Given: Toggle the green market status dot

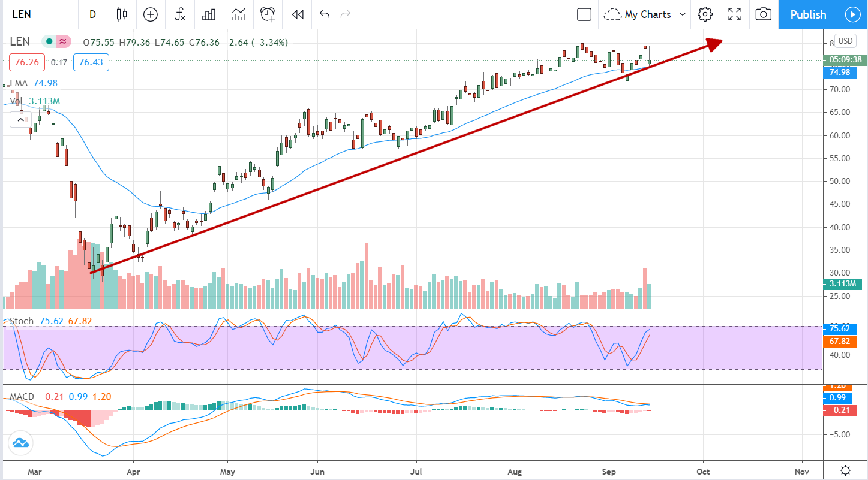Looking at the screenshot, I should (x=48, y=41).
